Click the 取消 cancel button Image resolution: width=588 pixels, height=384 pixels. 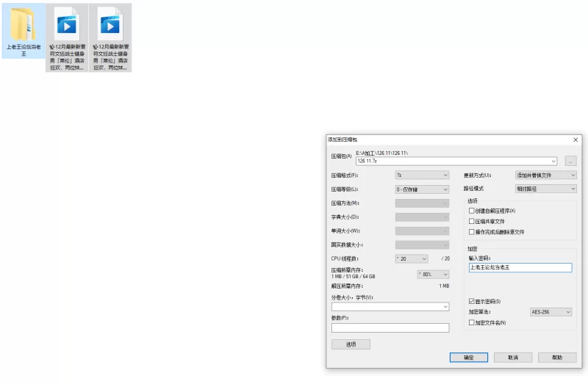[x=513, y=358]
